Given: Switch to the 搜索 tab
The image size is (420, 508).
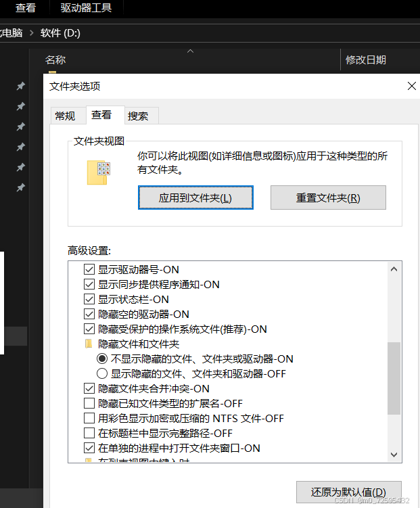Looking at the screenshot, I should click(x=141, y=116).
